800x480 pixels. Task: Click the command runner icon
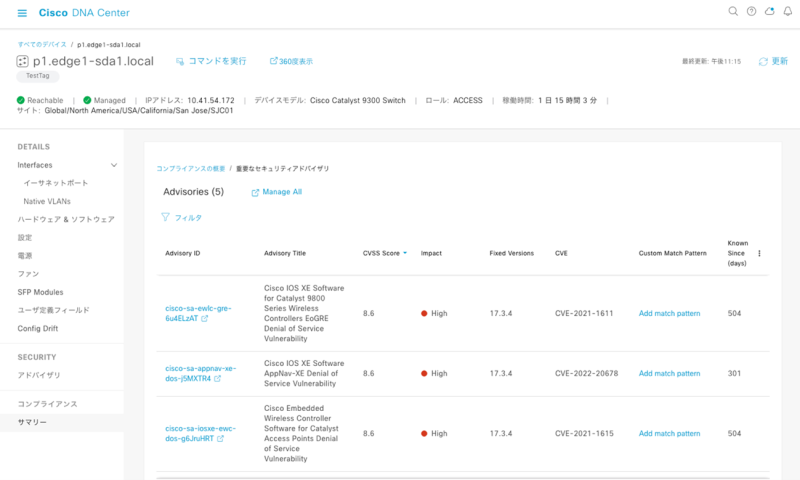pos(180,61)
